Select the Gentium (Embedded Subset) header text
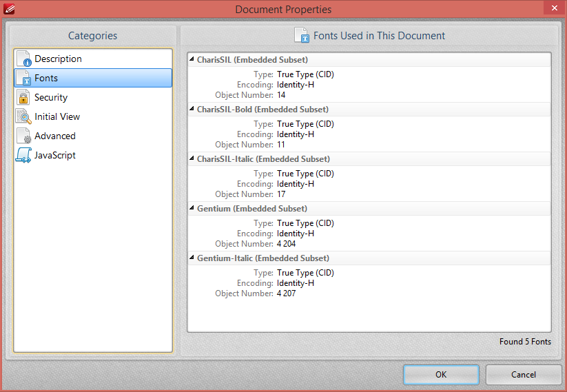567x392 pixels. (252, 208)
